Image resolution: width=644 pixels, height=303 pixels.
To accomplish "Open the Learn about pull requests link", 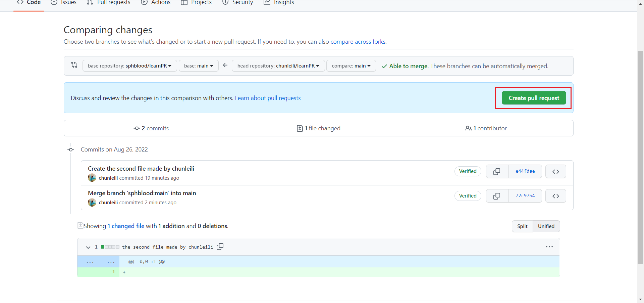I will [268, 98].
